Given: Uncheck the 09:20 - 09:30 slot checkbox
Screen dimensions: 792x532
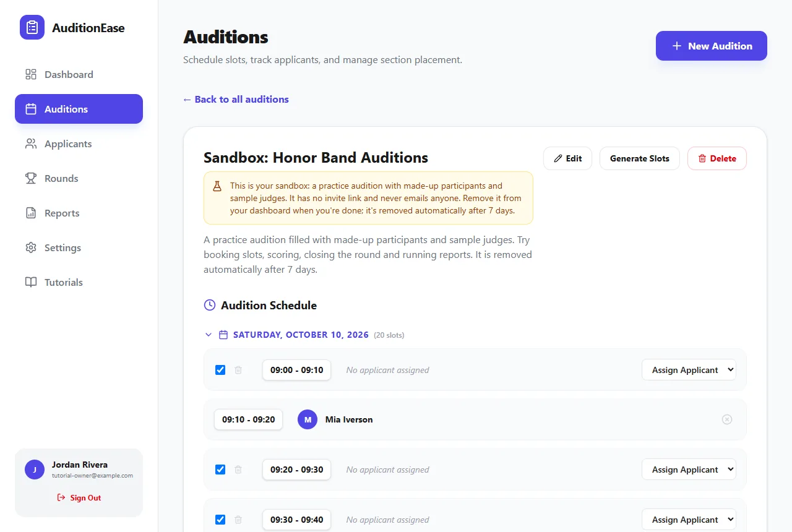Looking at the screenshot, I should click(x=220, y=470).
